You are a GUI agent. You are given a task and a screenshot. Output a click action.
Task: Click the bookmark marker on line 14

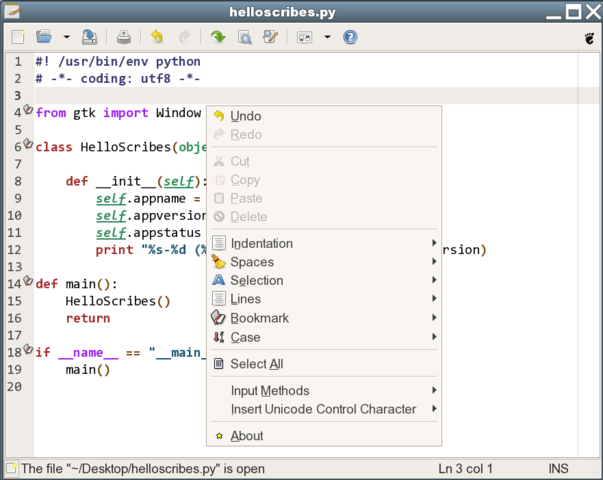[x=28, y=280]
